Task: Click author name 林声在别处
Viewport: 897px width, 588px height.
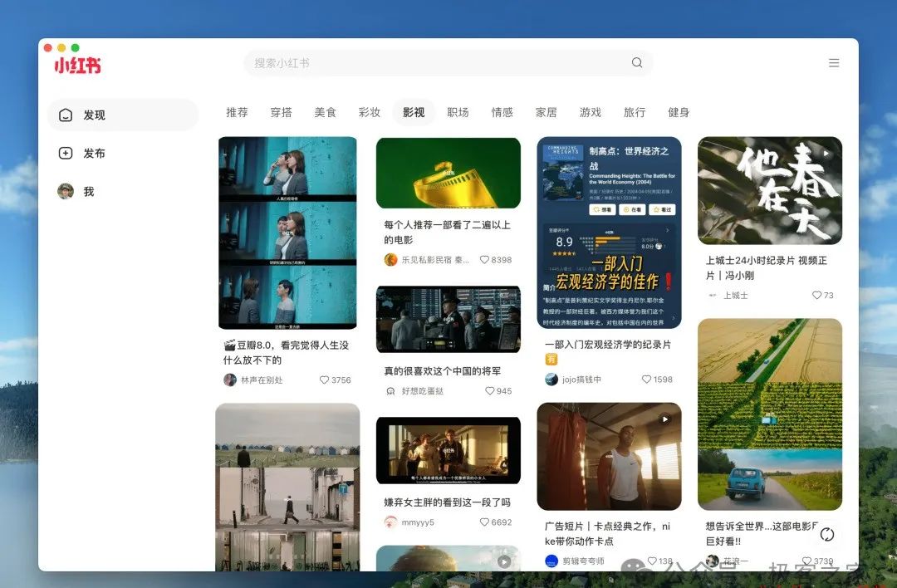Action: tap(262, 380)
